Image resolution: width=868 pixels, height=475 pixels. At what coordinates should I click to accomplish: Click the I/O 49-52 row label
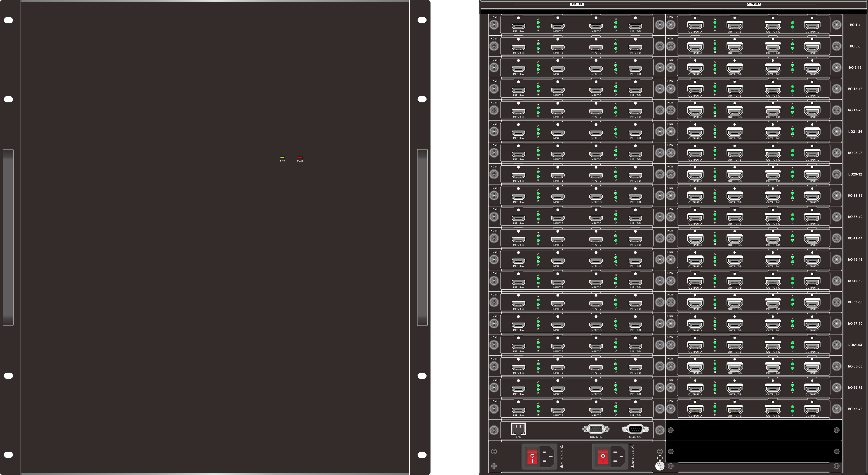point(855,281)
